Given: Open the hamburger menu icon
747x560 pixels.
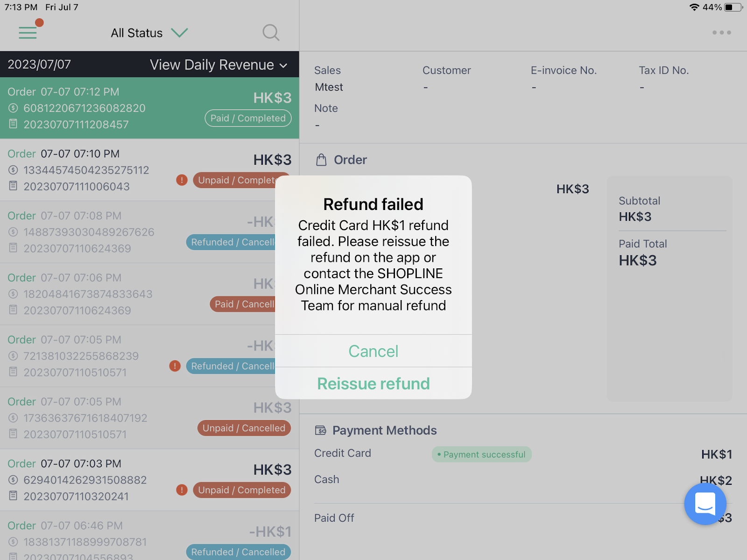Looking at the screenshot, I should (28, 33).
